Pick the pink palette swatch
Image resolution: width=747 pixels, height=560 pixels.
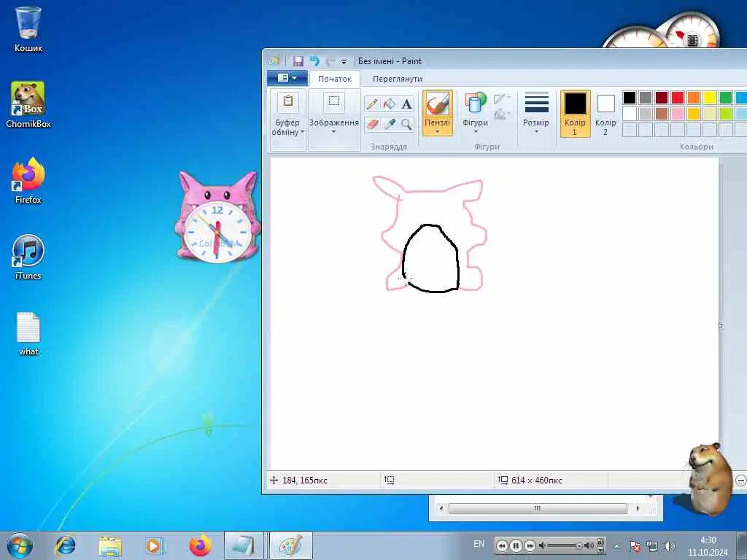pyautogui.click(x=678, y=114)
